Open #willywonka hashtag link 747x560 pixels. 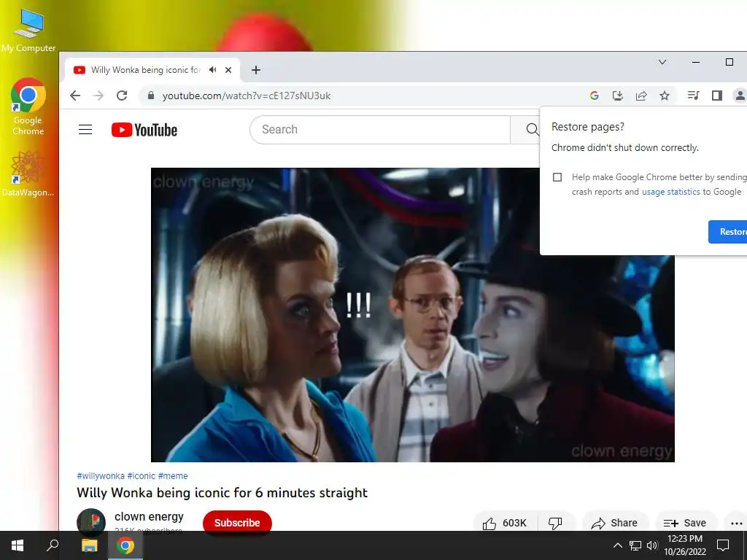tap(101, 475)
